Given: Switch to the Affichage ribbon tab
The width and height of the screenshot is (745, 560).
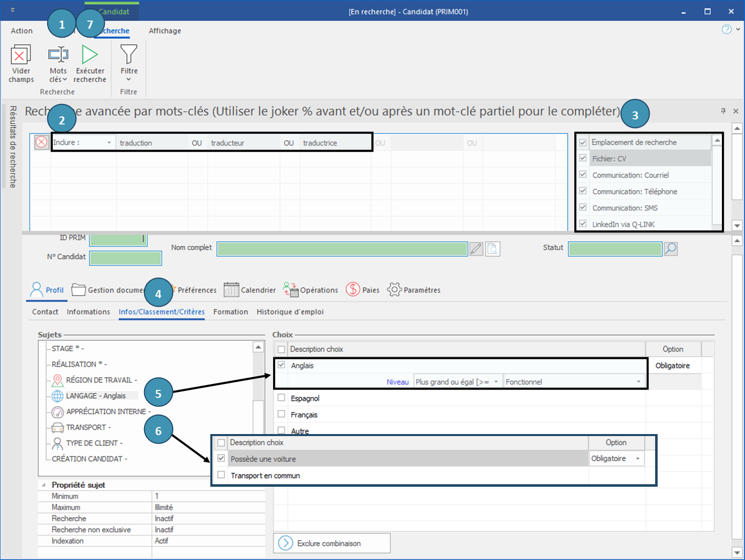Looking at the screenshot, I should pyautogui.click(x=165, y=31).
